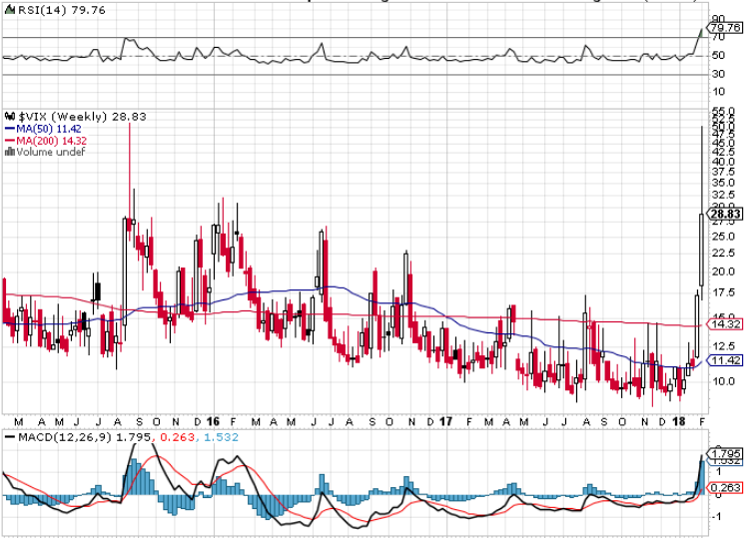756x538 pixels.
Task: Click the MACD black line legend marker
Action: coord(10,437)
